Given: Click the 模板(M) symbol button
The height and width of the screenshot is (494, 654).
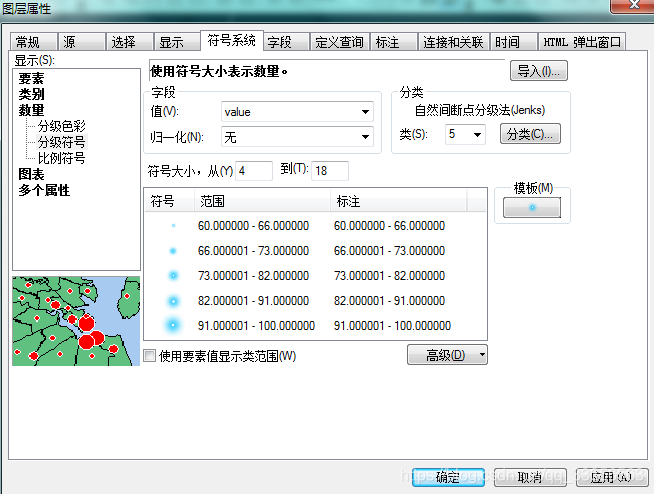Looking at the screenshot, I should (x=532, y=207).
